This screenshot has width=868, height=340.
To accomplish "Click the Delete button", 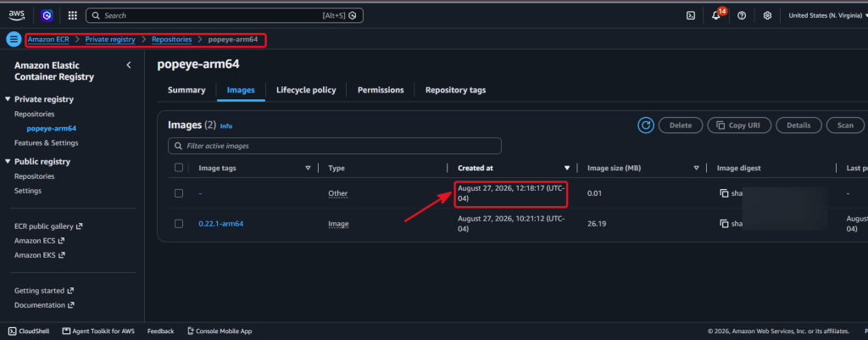I will click(x=681, y=125).
